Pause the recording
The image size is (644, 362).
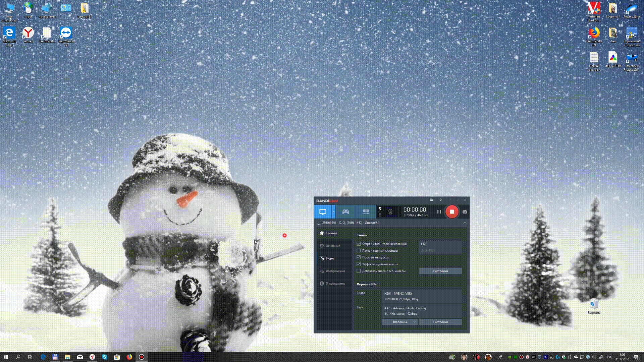point(439,212)
